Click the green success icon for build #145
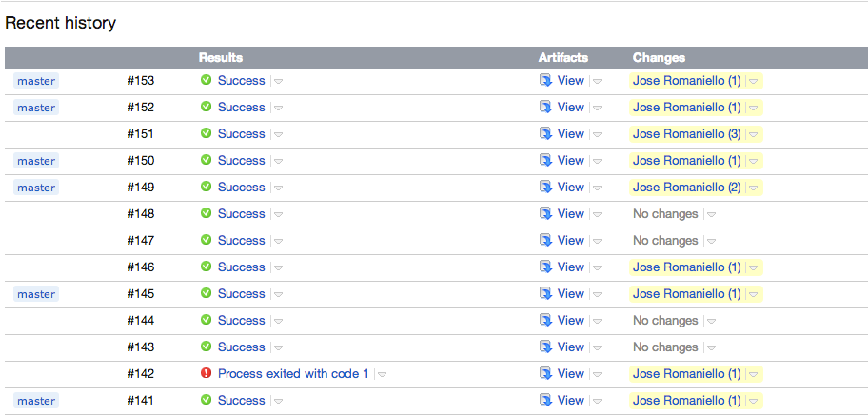Viewport: 868px width, 416px height. (x=206, y=294)
